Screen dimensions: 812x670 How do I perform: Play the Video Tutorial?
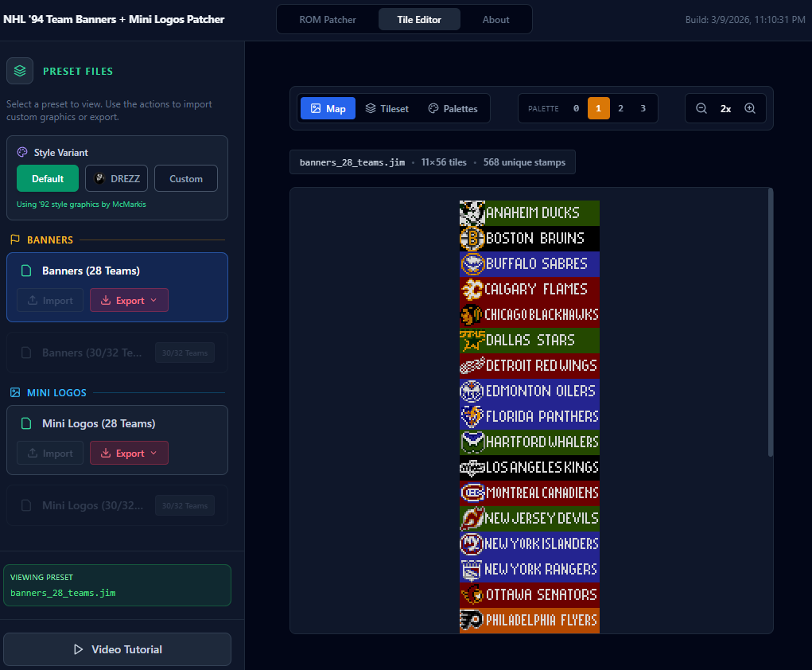[x=117, y=649]
